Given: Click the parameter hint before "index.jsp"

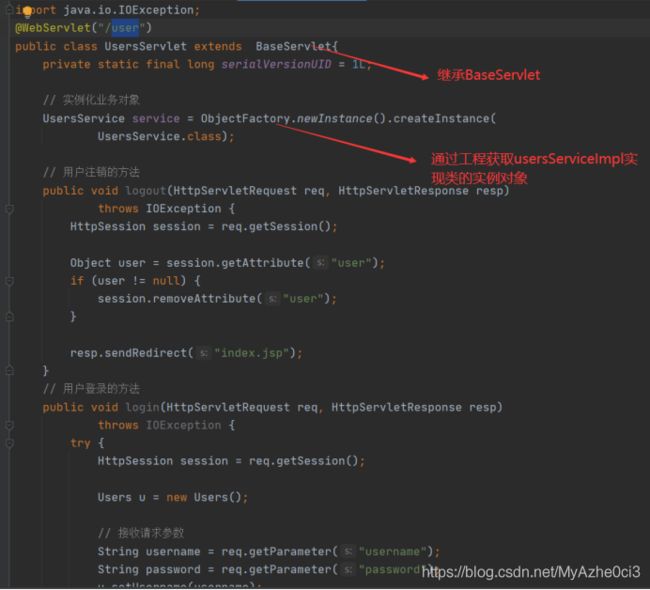Looking at the screenshot, I should click(x=203, y=353).
